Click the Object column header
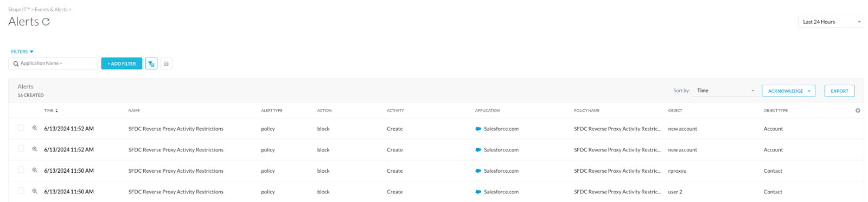This screenshot has height=202, width=868. tap(675, 110)
